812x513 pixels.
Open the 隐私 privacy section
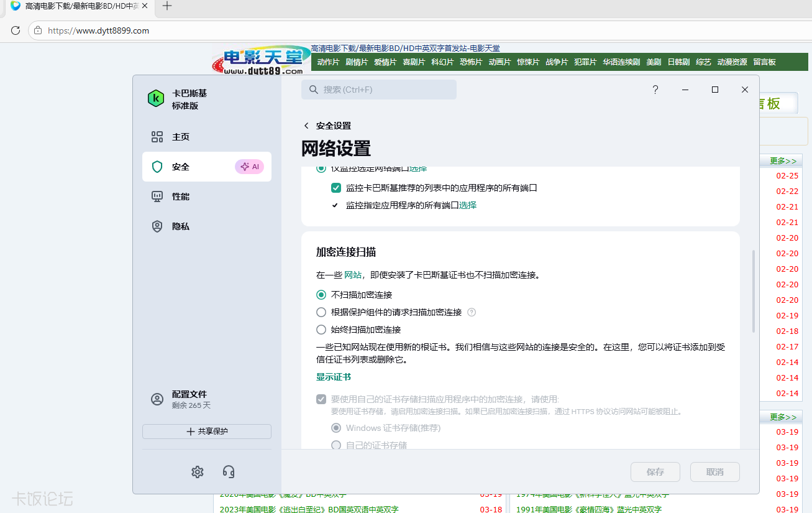(180, 226)
